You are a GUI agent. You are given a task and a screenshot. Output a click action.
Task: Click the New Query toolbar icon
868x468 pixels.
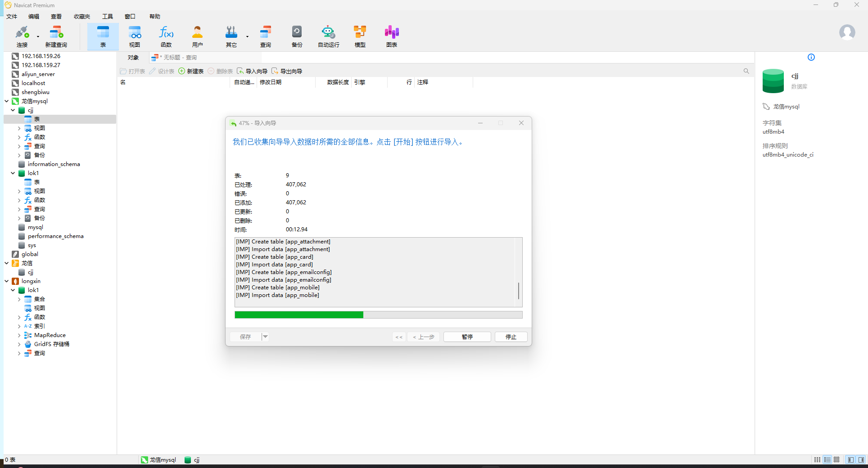click(56, 36)
